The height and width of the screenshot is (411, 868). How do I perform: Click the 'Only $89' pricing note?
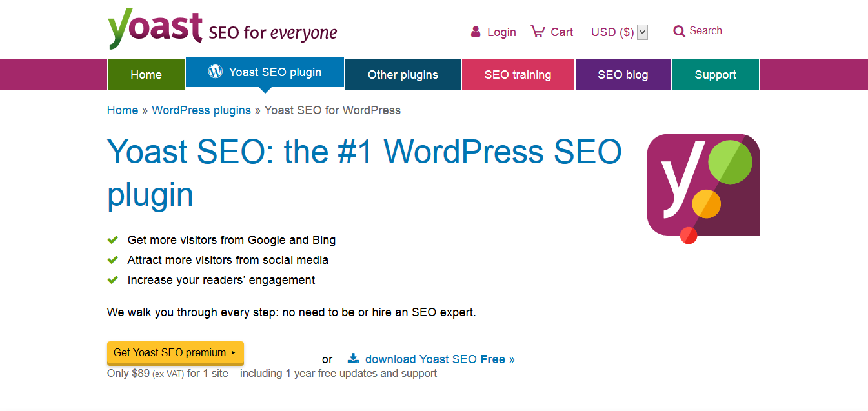pyautogui.click(x=272, y=374)
